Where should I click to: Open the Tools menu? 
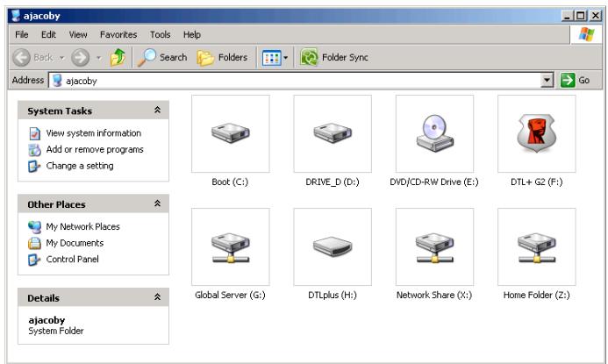[x=161, y=34]
